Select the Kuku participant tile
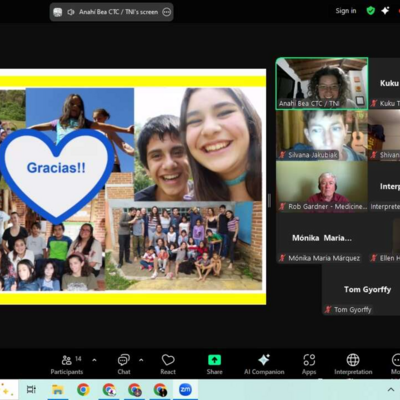The height and width of the screenshot is (400, 400). (x=384, y=83)
